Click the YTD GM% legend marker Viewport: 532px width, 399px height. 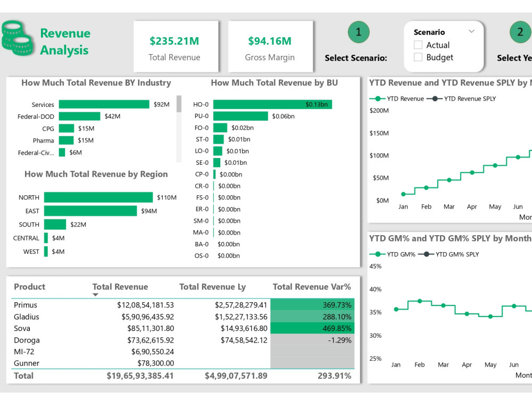tap(379, 254)
